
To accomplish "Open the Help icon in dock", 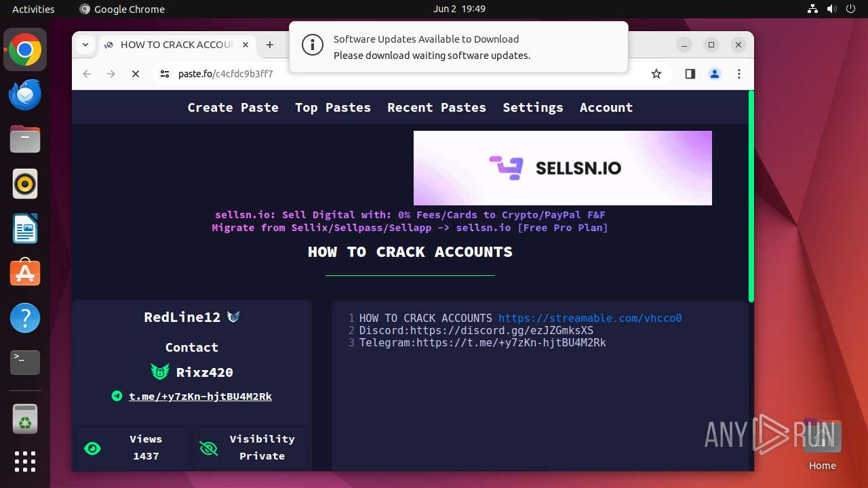I will [25, 318].
